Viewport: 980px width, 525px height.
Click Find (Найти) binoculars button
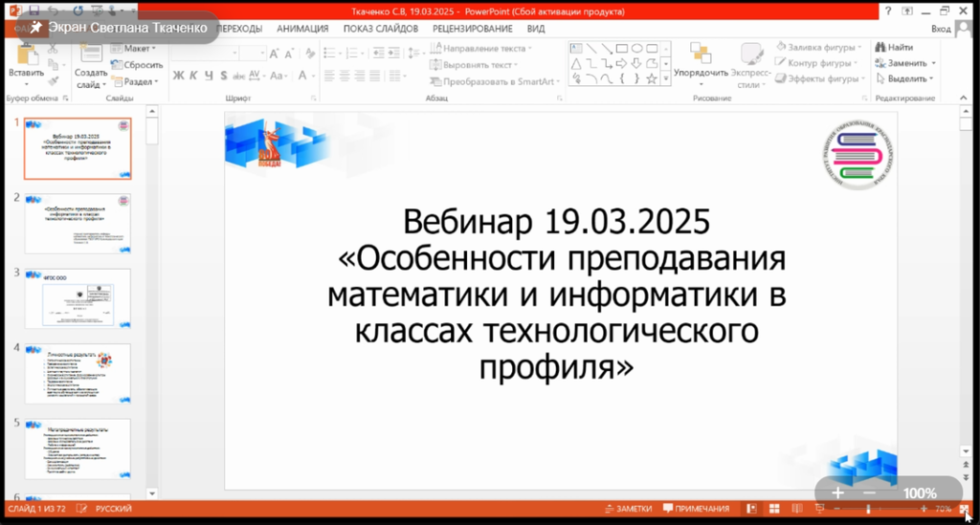(894, 47)
